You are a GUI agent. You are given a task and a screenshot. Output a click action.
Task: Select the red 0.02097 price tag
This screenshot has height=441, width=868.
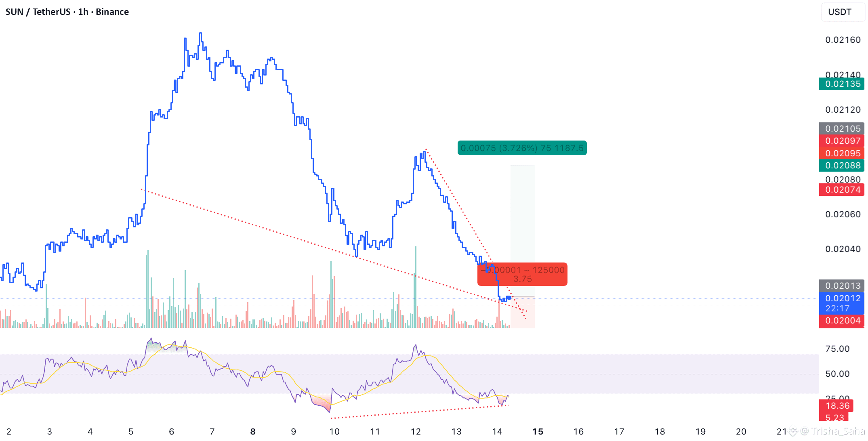(842, 141)
